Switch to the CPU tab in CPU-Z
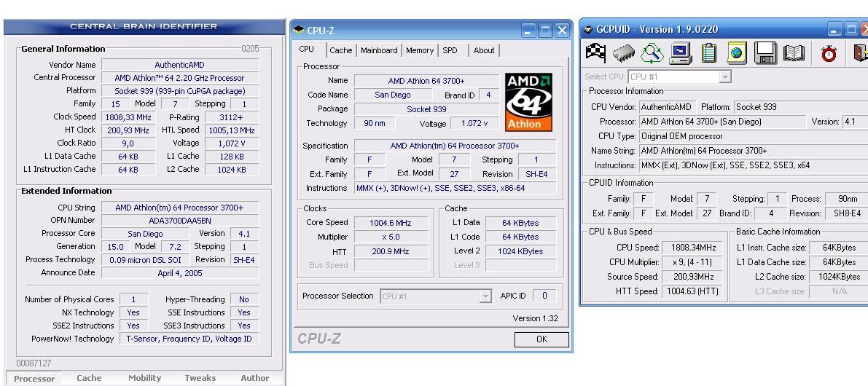The width and height of the screenshot is (868, 386). [307, 49]
